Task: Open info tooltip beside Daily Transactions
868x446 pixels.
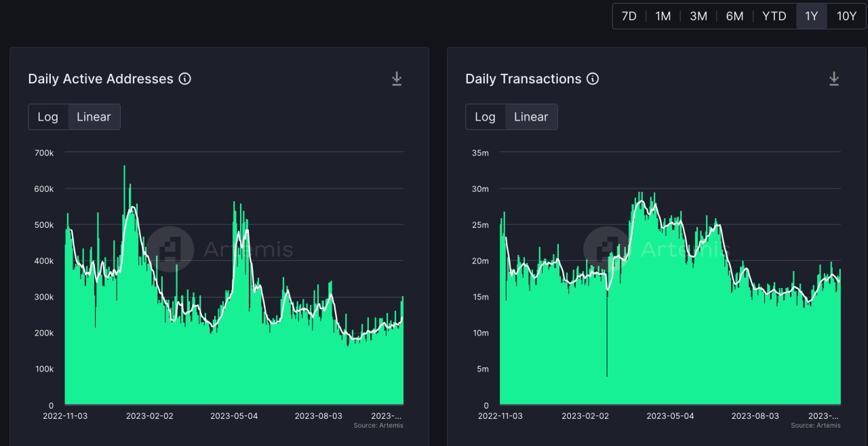Action: (x=593, y=79)
